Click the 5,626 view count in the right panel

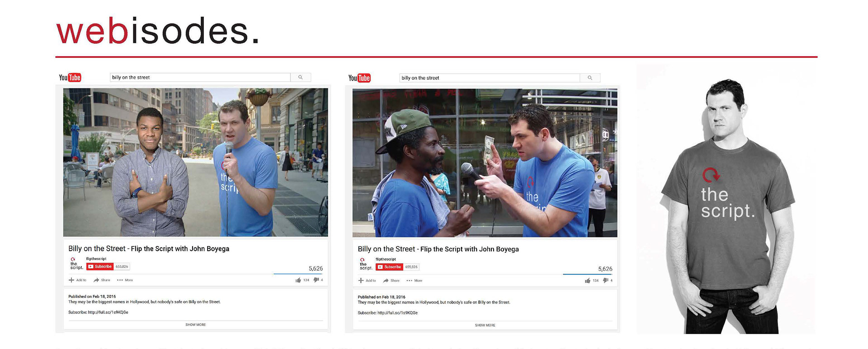(x=605, y=269)
